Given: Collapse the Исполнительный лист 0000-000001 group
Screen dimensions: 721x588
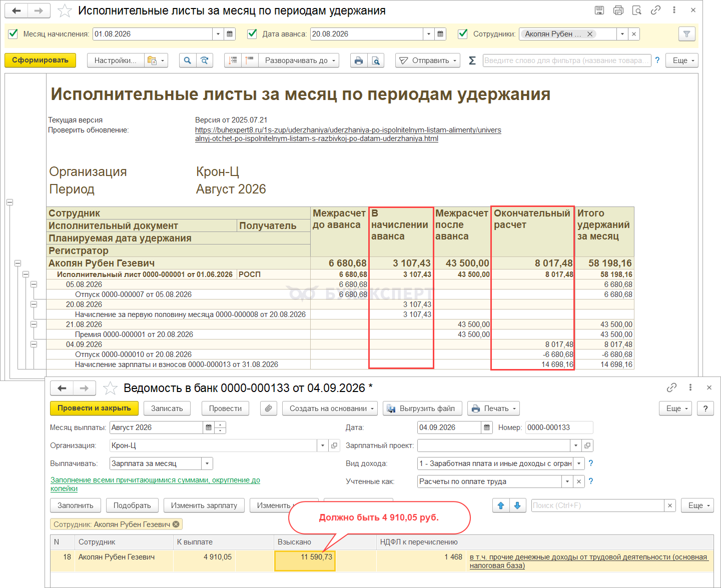Looking at the screenshot, I should pos(26,274).
